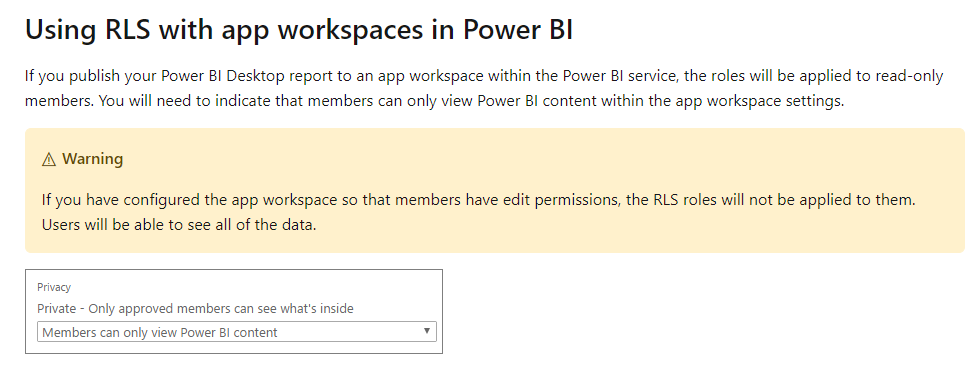Click the "Privacy" label
Image resolution: width=978 pixels, height=386 pixels.
point(54,287)
